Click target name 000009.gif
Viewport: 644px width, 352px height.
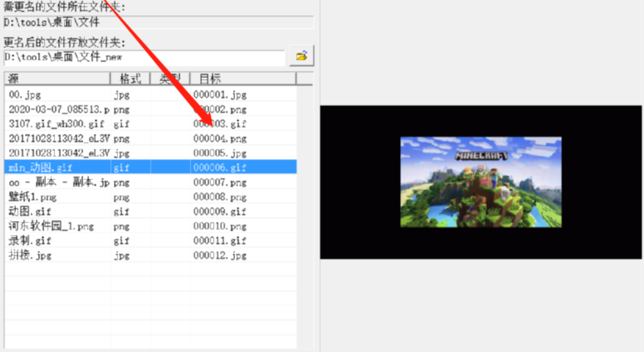point(220,211)
